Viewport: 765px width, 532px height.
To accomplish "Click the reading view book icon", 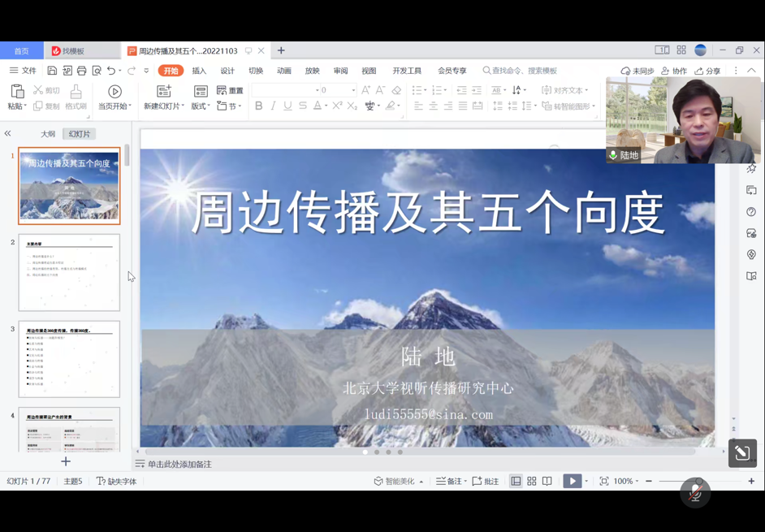I will 547,481.
